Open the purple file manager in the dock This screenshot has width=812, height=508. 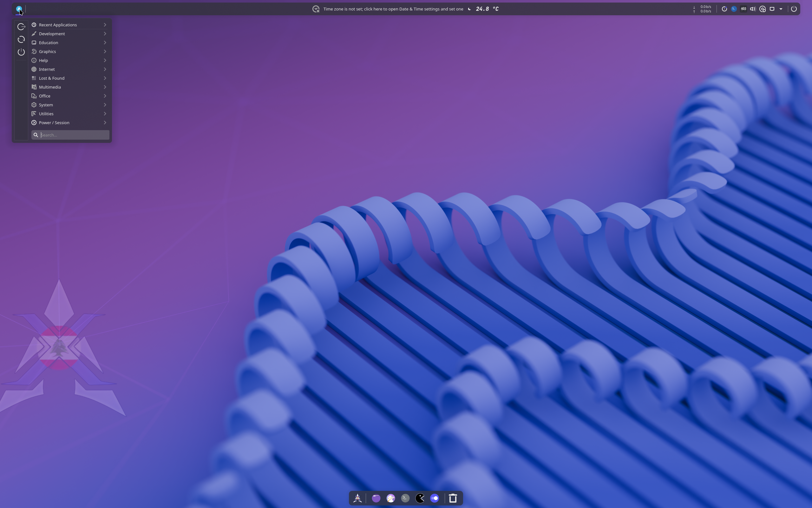point(376,498)
